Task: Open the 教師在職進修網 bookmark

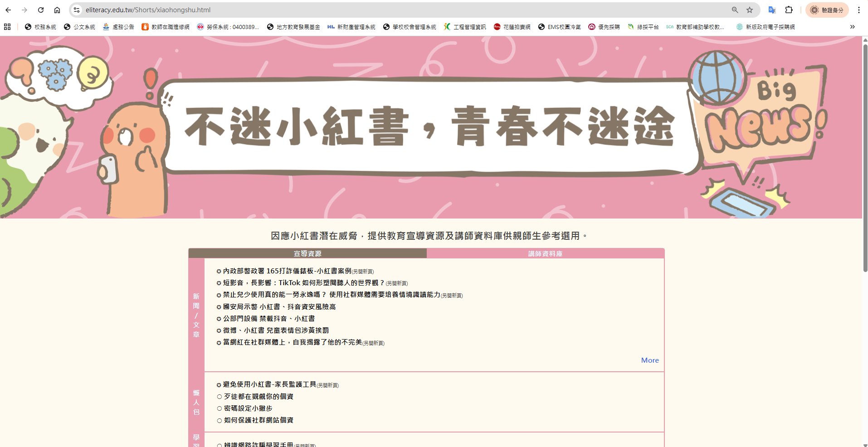Action: pyautogui.click(x=166, y=27)
